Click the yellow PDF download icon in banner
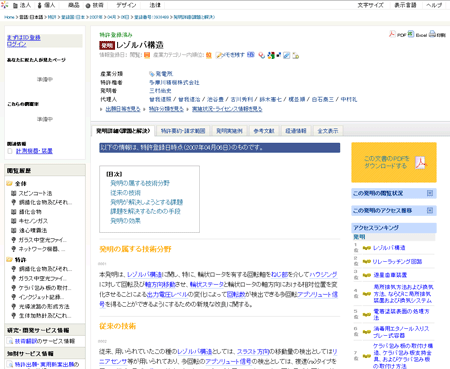Screen dimensions: 450x369 click(x=421, y=163)
